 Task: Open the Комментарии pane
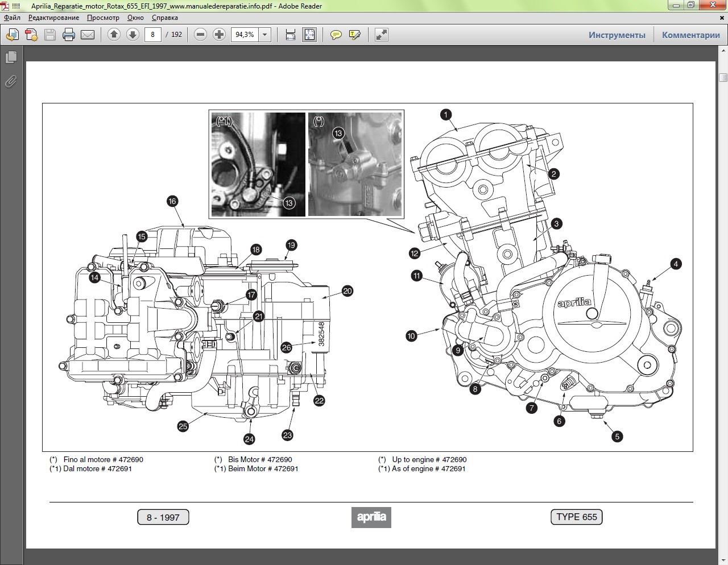tap(691, 35)
